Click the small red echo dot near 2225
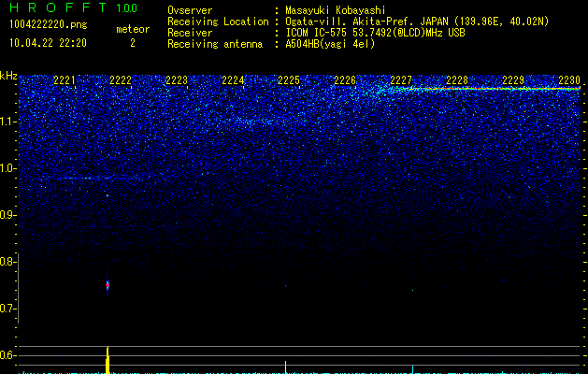Image resolution: width=588 pixels, height=374 pixels. 285,286
